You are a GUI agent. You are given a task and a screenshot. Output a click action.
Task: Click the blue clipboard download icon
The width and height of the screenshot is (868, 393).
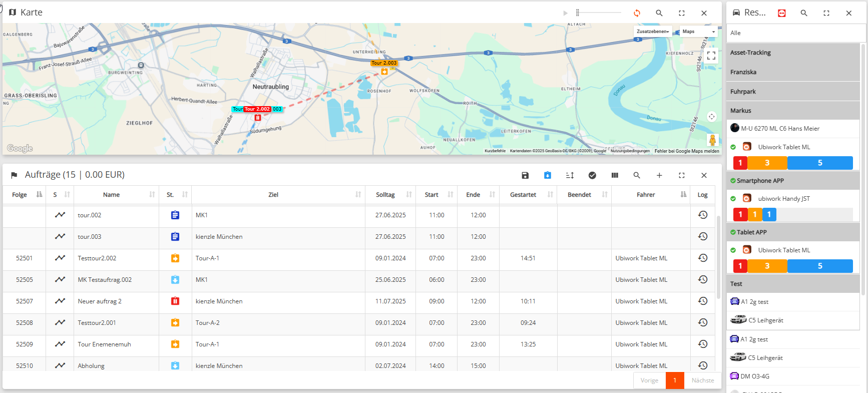pos(548,175)
